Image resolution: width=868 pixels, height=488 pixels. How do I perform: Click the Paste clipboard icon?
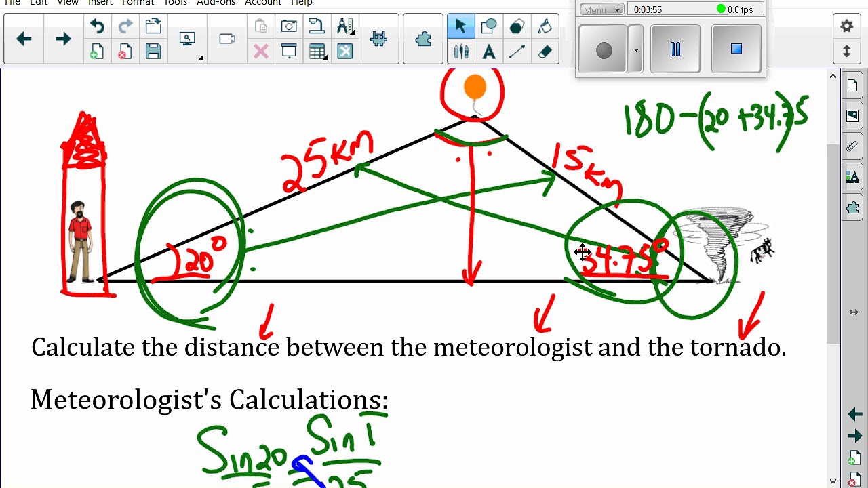pyautogui.click(x=261, y=26)
